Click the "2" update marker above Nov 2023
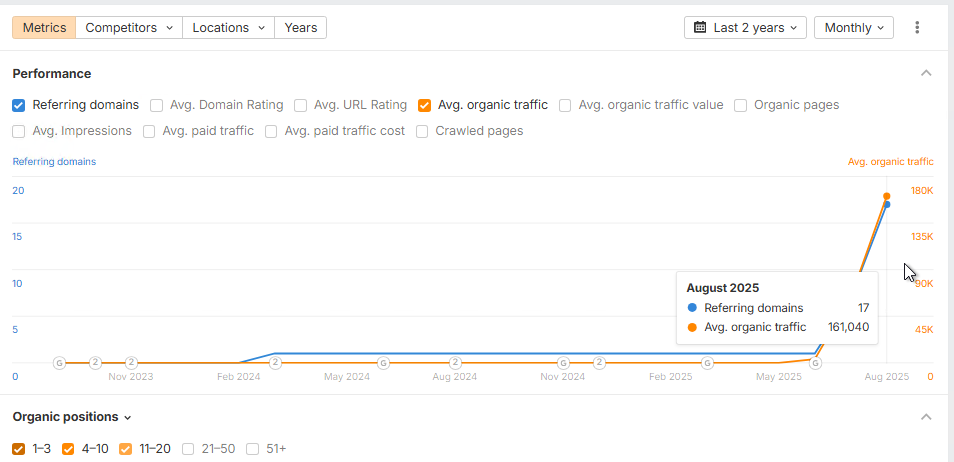 [131, 363]
